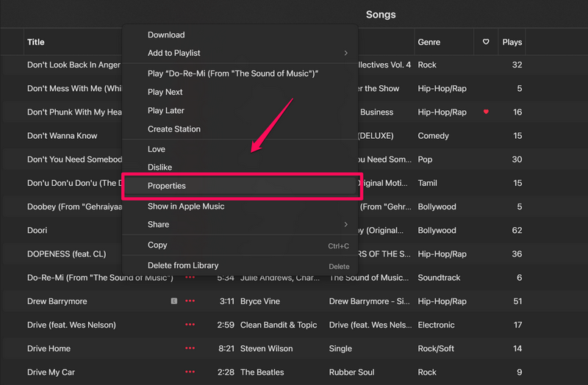Open the more options dots for Do-Re-Mi

(190, 278)
